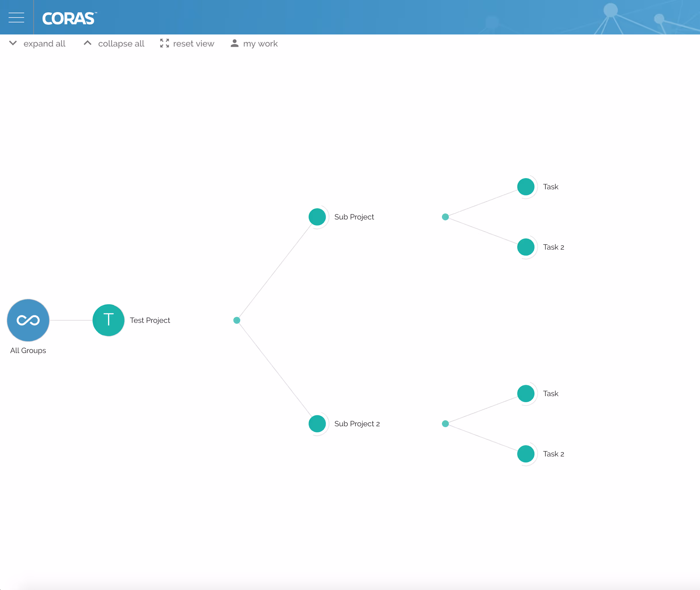The image size is (700, 590).
Task: Click the Sub Project node circle
Action: point(317,217)
